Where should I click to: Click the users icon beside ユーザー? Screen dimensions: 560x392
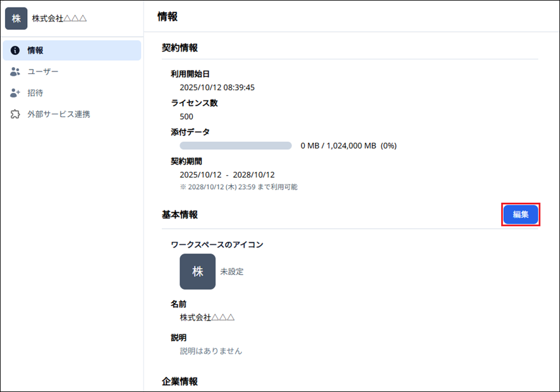[x=15, y=72]
